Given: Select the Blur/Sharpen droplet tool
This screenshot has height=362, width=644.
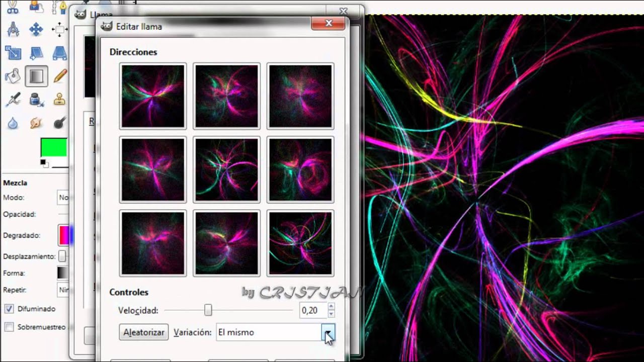Looking at the screenshot, I should 12,122.
